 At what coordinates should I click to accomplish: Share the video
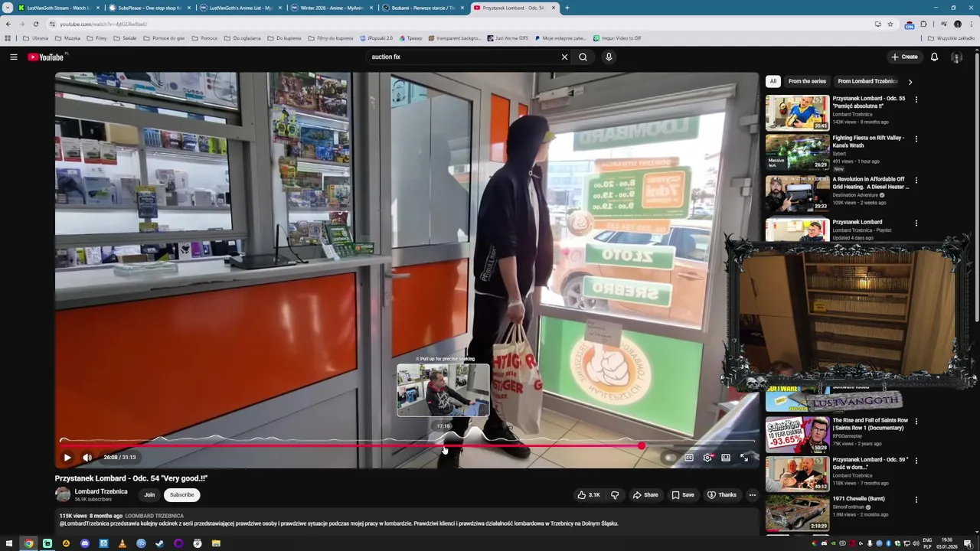(x=645, y=495)
